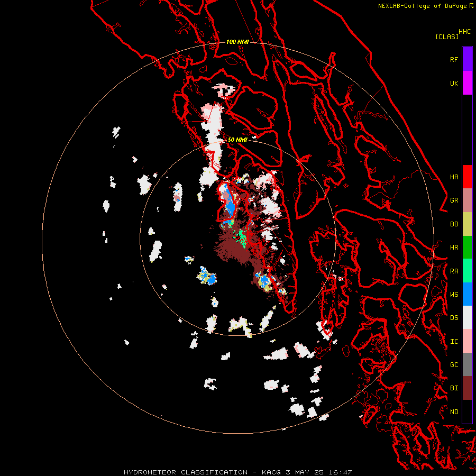Image resolution: width=476 pixels, height=476 pixels.
Task: Click the HA red legend color swatch
Action: (x=467, y=177)
